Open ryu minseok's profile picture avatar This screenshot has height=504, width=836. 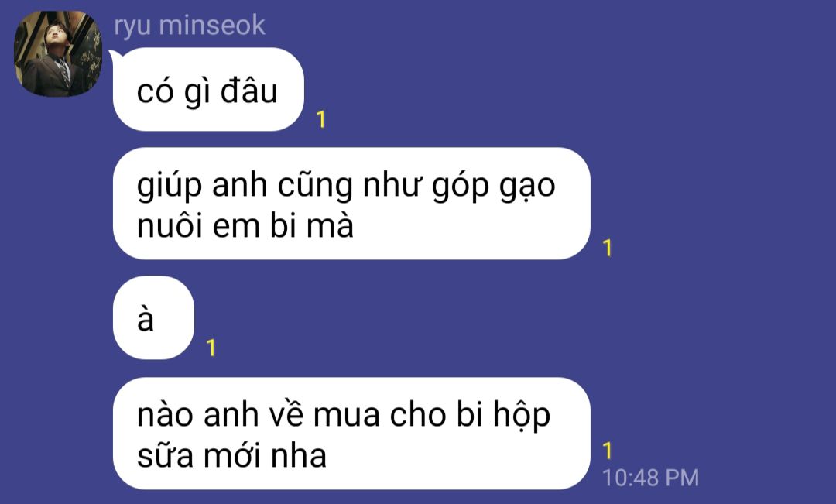(57, 54)
